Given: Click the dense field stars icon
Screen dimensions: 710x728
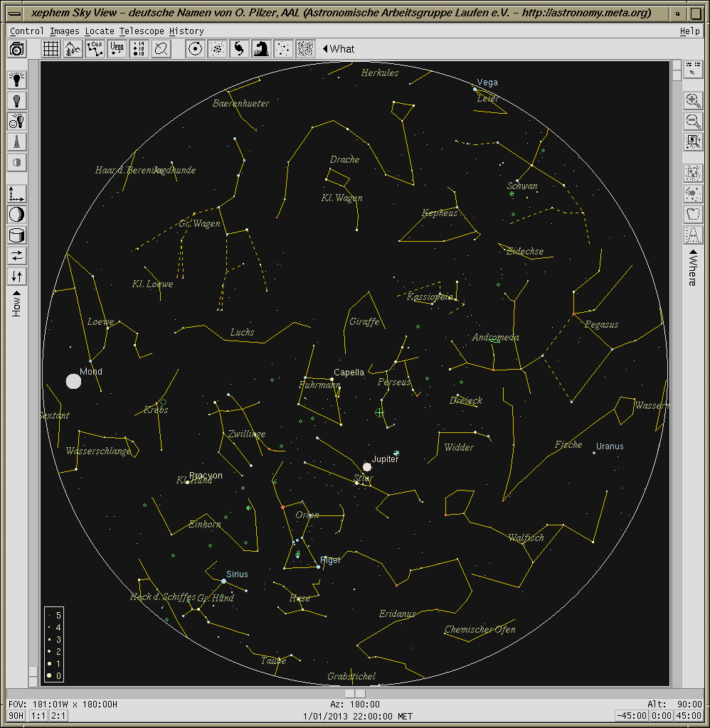Looking at the screenshot, I should click(305, 49).
